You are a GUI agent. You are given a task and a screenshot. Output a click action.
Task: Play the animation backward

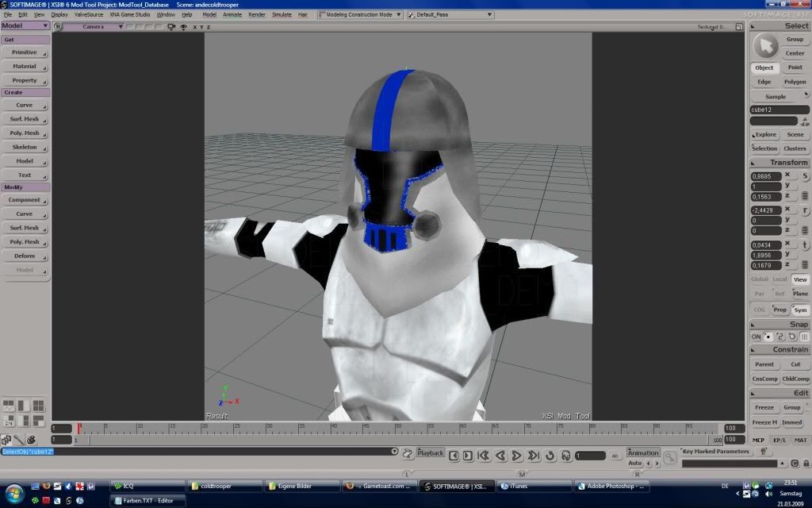(x=500, y=456)
